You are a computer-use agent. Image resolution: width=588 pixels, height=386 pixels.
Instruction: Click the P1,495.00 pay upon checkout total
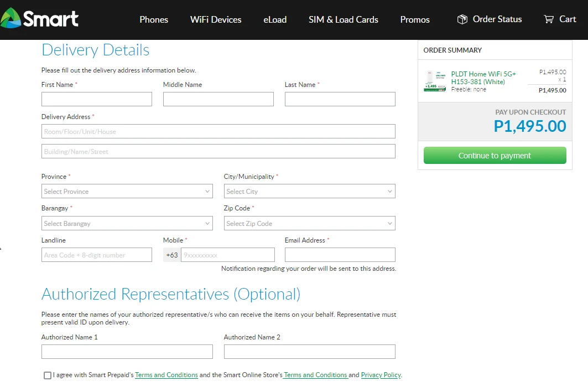(529, 126)
